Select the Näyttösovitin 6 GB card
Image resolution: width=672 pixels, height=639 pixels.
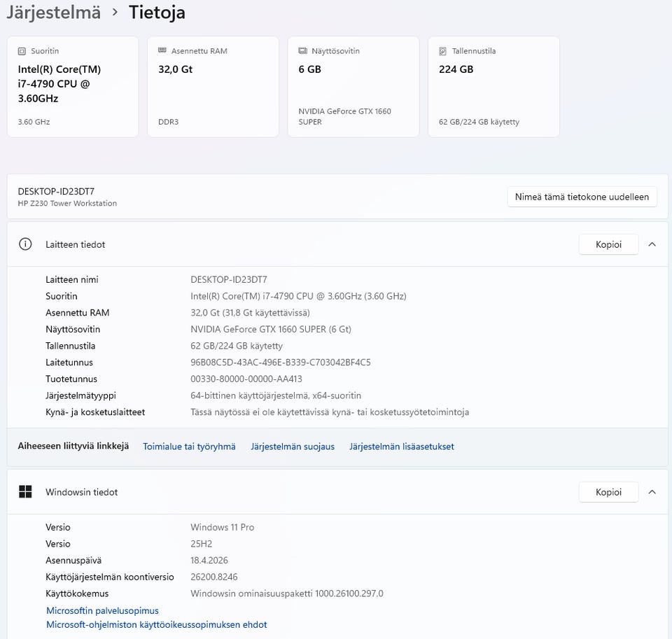pos(353,87)
